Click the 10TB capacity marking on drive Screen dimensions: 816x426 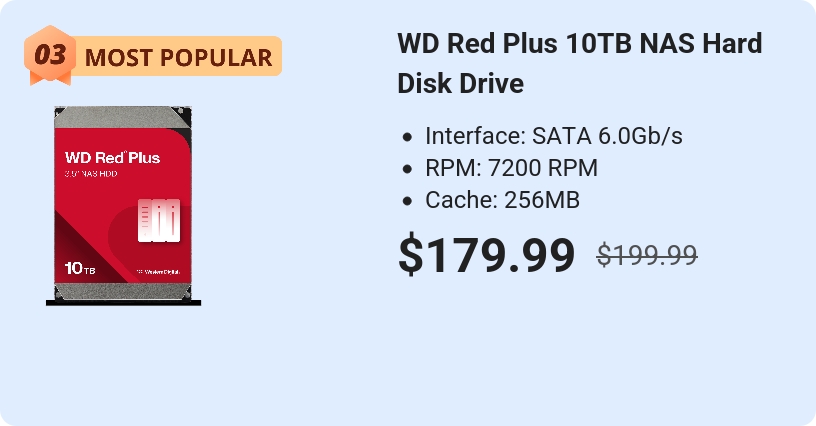[x=80, y=269]
